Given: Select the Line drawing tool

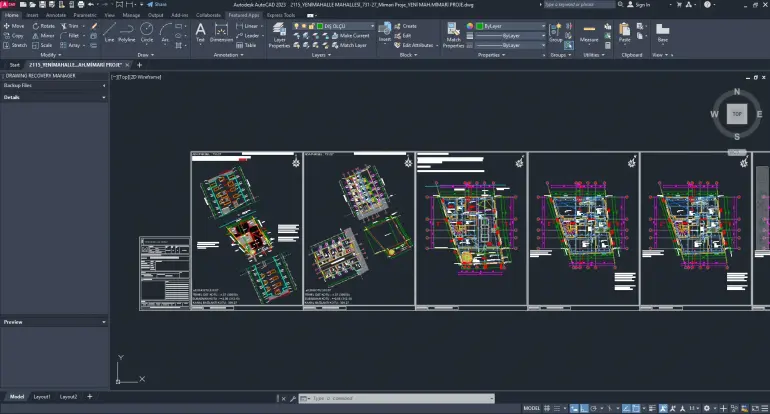Looking at the screenshot, I should point(109,32).
